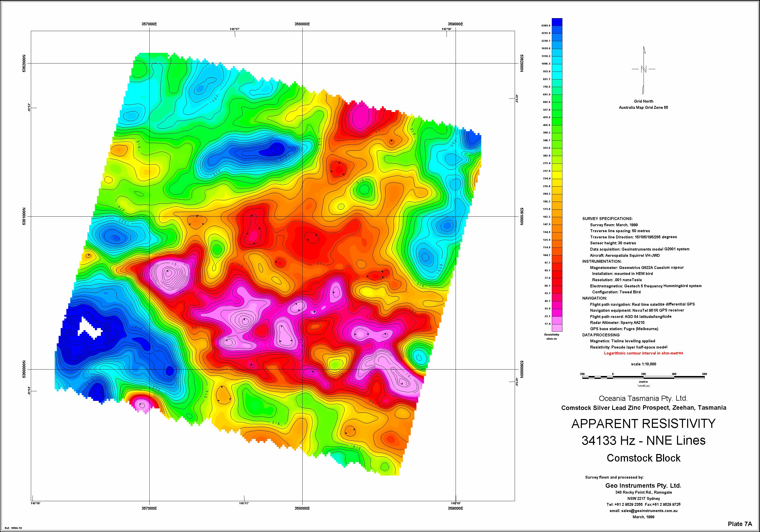The height and width of the screenshot is (532, 760).
Task: Click the 17.4 legend value label
Action: point(547,324)
